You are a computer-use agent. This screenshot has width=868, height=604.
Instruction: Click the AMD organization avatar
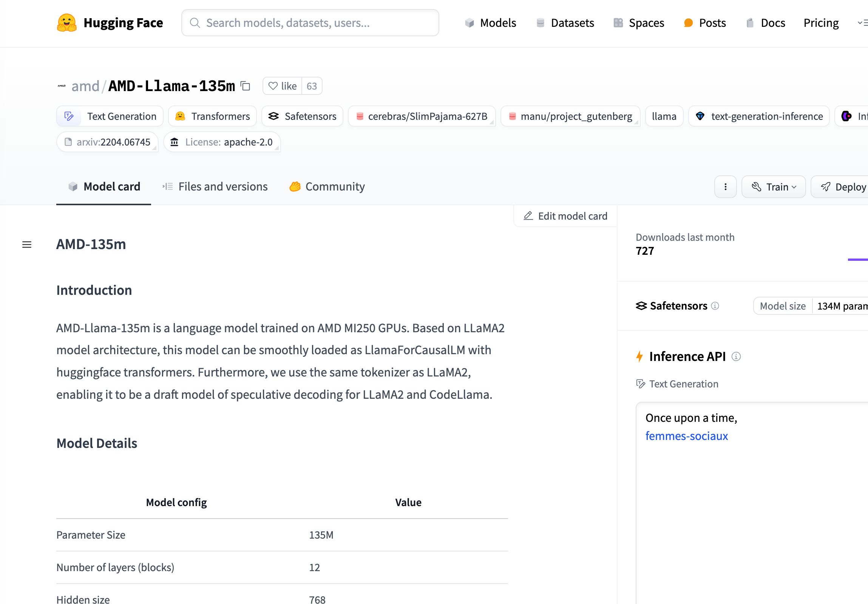pyautogui.click(x=62, y=86)
